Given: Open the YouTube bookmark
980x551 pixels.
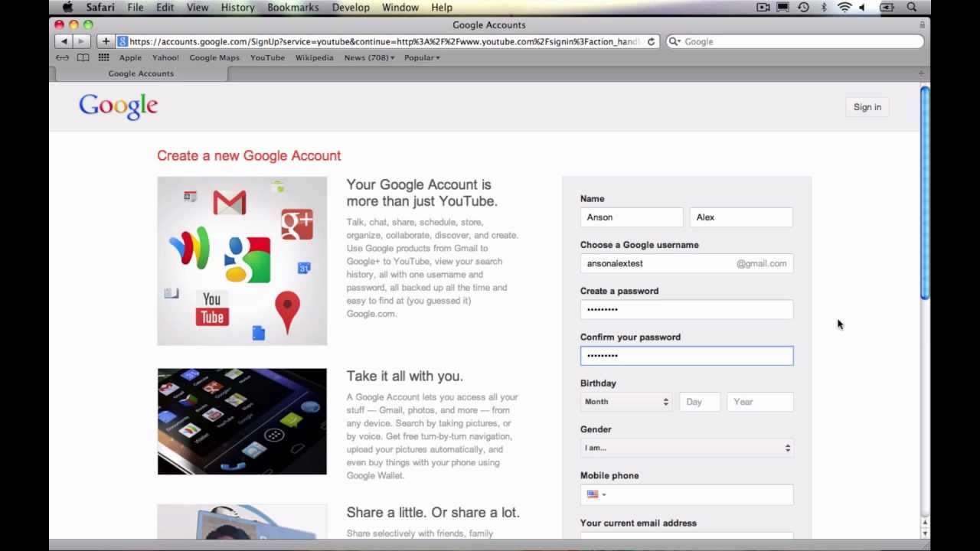Looking at the screenshot, I should [267, 57].
